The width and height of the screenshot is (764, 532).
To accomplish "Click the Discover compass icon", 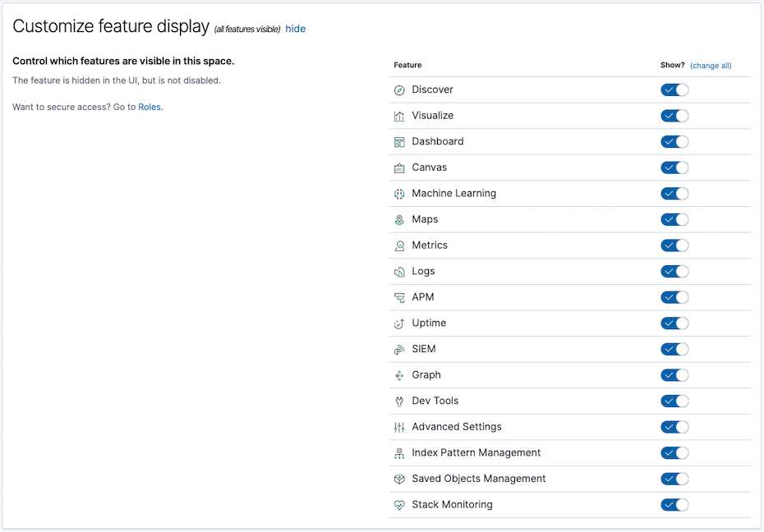I will click(x=399, y=90).
